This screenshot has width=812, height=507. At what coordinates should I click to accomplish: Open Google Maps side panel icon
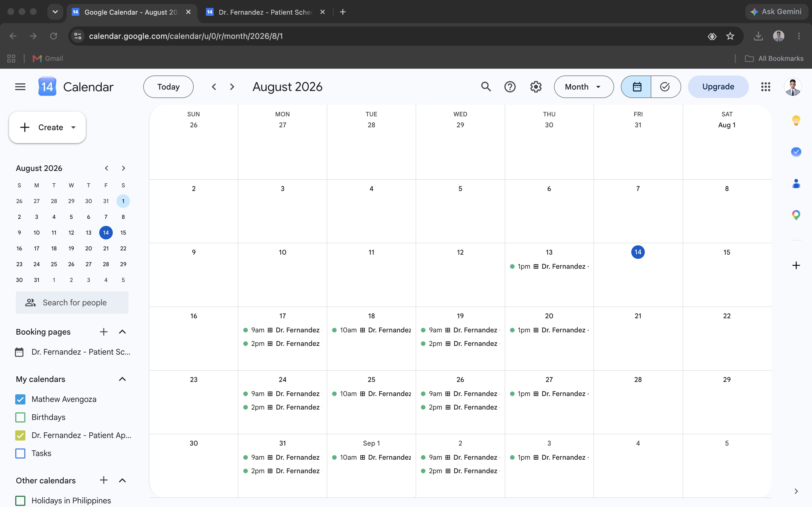point(796,215)
